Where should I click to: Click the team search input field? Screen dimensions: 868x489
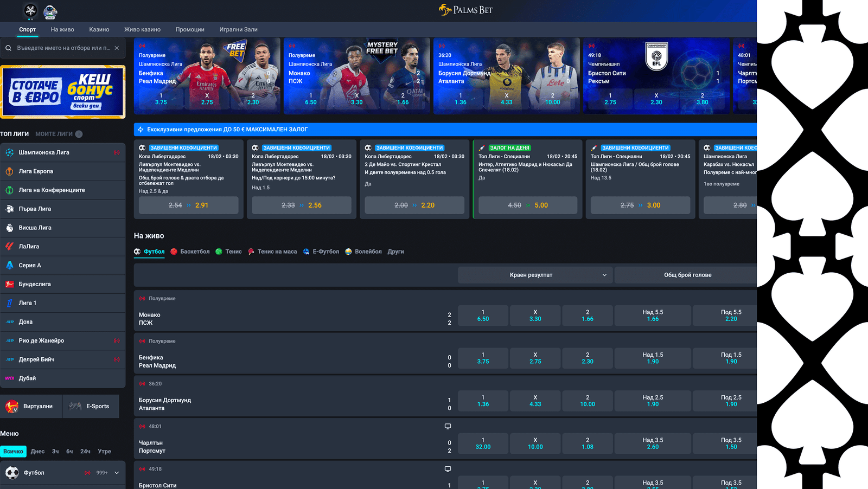(x=62, y=48)
